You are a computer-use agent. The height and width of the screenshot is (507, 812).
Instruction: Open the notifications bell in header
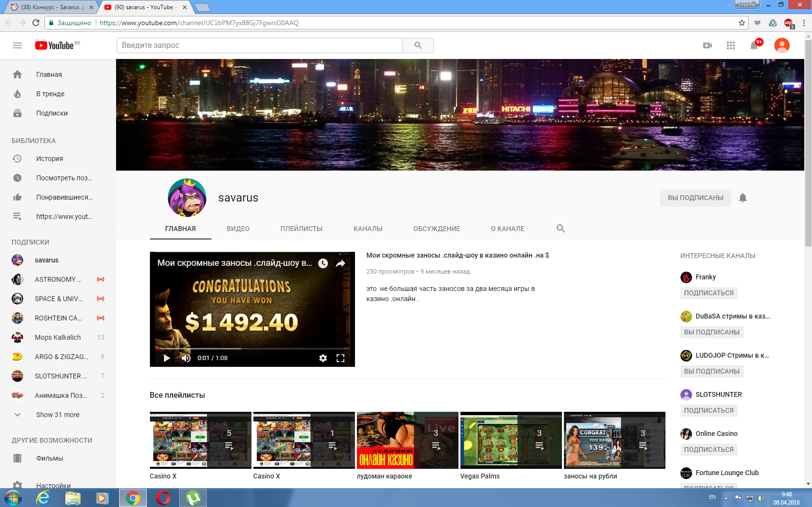753,46
